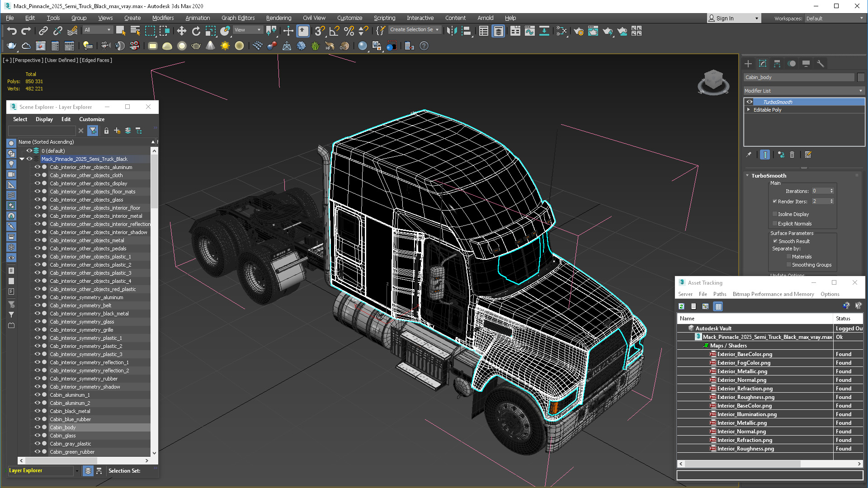Open the Utilities wrench panel tab

pos(821,64)
